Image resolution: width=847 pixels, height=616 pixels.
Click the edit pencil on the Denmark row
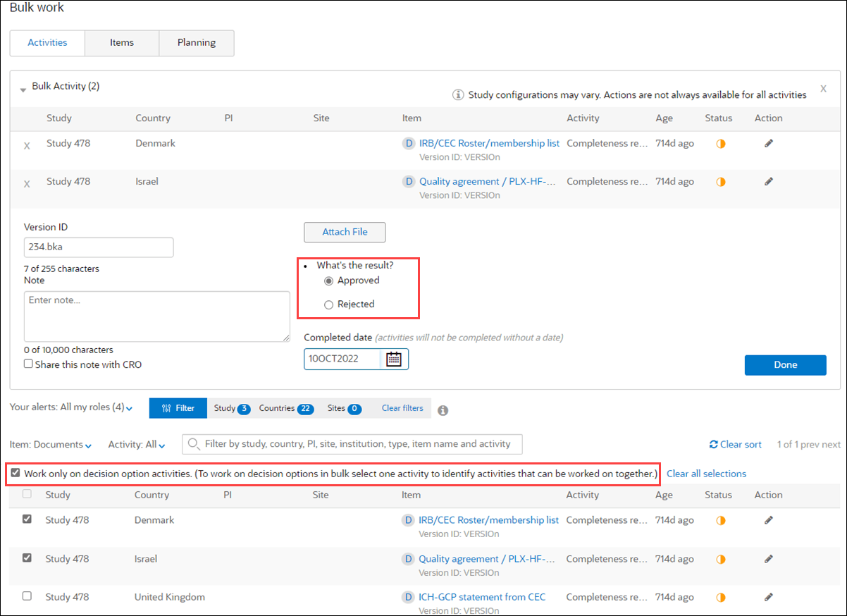[769, 143]
